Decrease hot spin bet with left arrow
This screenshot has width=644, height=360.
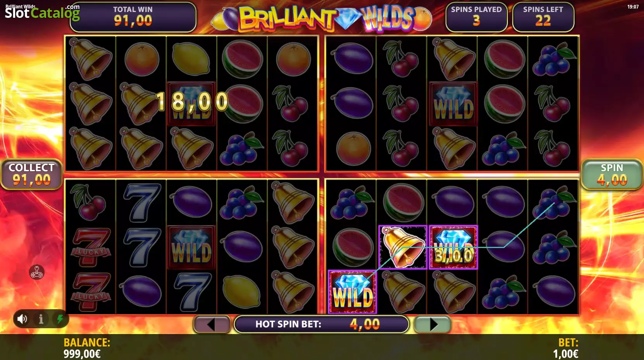[212, 324]
